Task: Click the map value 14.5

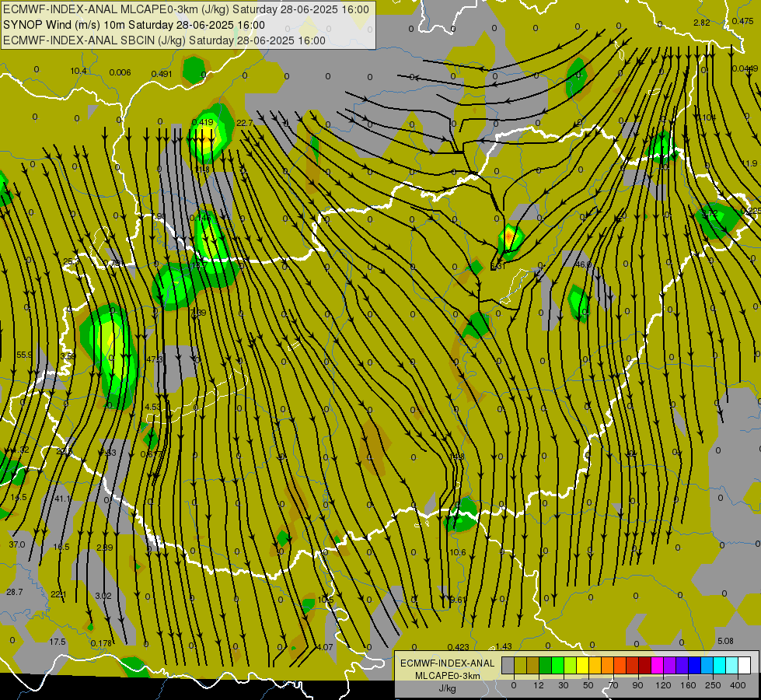Action: (x=19, y=497)
